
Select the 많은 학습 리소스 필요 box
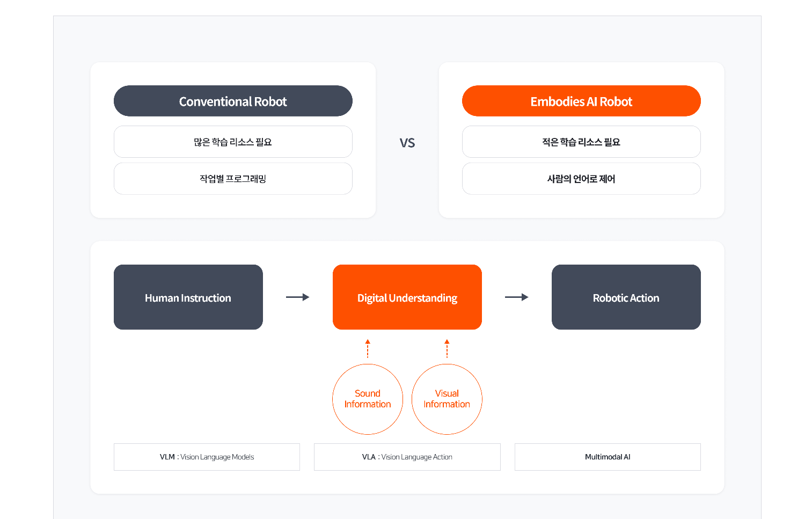233,142
